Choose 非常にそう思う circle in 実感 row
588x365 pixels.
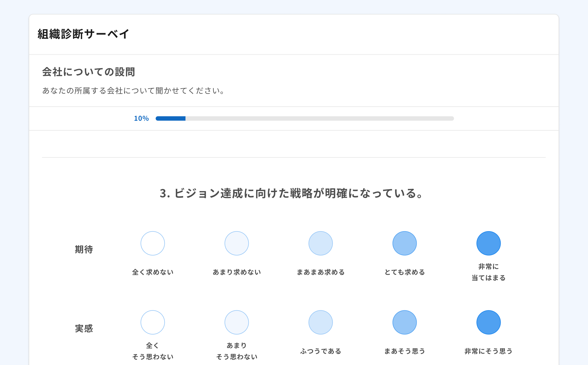coord(488,322)
